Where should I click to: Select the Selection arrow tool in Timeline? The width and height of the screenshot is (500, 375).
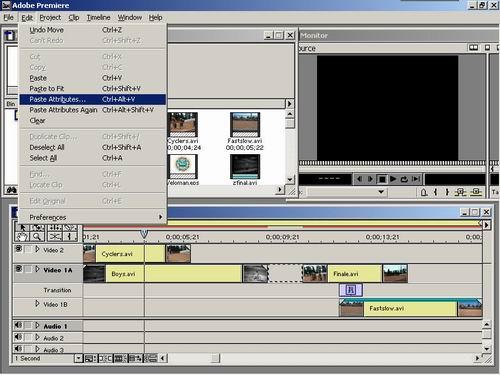pyautogui.click(x=23, y=228)
